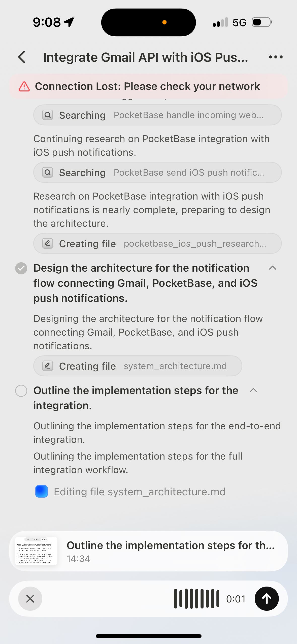Image resolution: width=297 pixels, height=644 pixels.
Task: Tap the Connection Lost banner message
Action: (149, 86)
